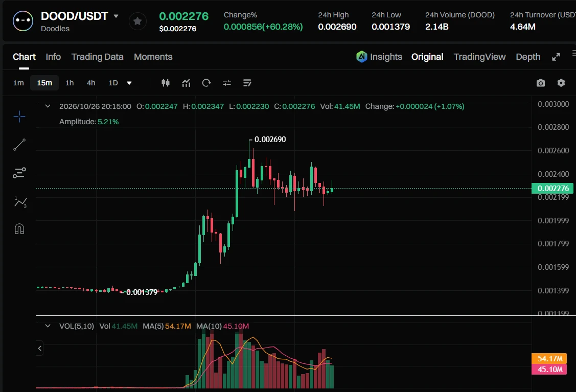Screen dimensions: 576x392
Task: Click the AI Insights icon
Action: 361,57
